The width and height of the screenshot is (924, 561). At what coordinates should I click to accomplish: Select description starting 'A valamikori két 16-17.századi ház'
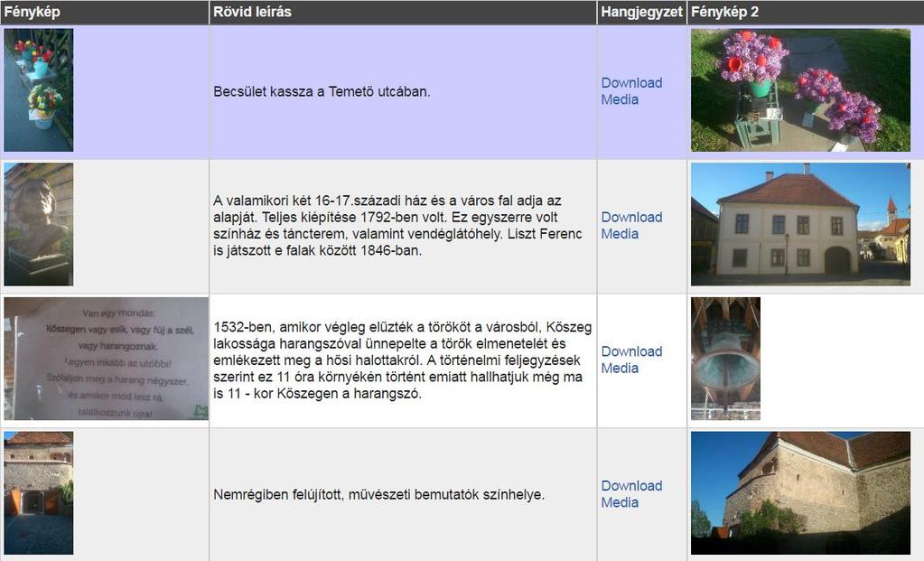(397, 226)
